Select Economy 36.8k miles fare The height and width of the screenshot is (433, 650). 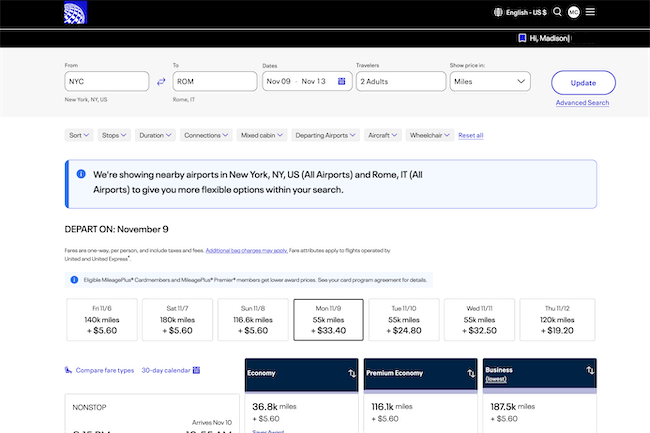[301, 413]
